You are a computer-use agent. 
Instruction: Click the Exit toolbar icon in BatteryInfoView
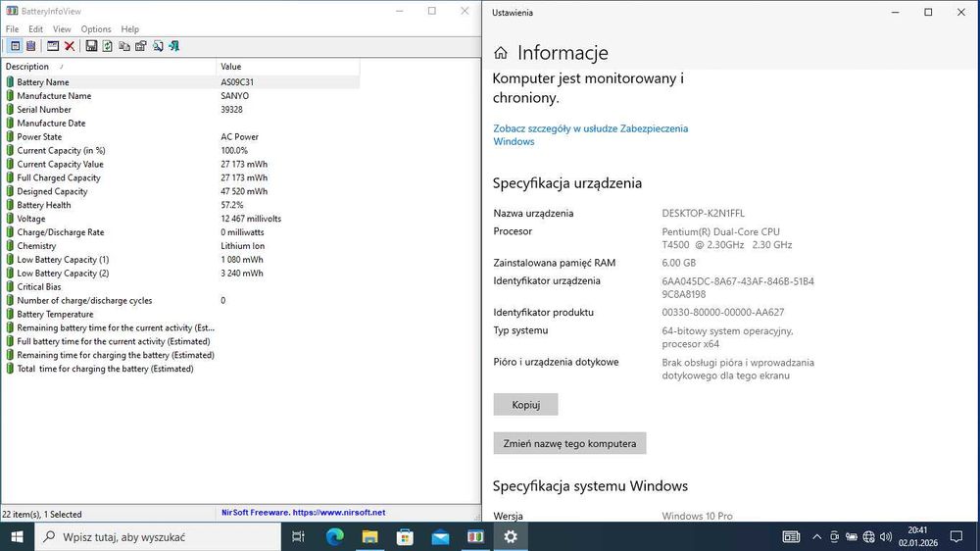tap(173, 46)
